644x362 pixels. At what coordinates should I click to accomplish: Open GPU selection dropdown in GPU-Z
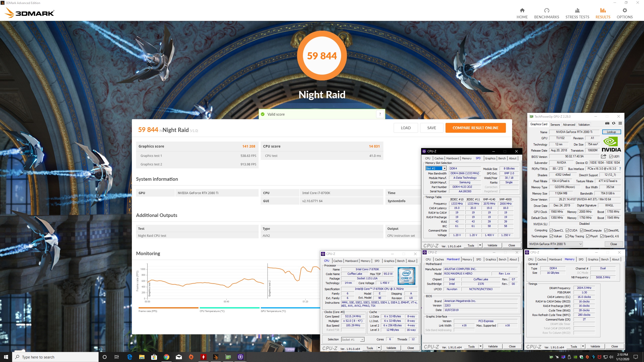555,244
